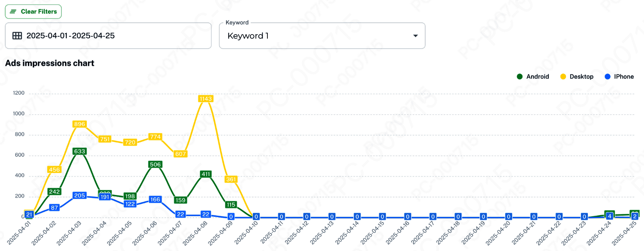Screen dimensions: 644x251
Task: Click the Android 411 data label
Action: (206, 174)
